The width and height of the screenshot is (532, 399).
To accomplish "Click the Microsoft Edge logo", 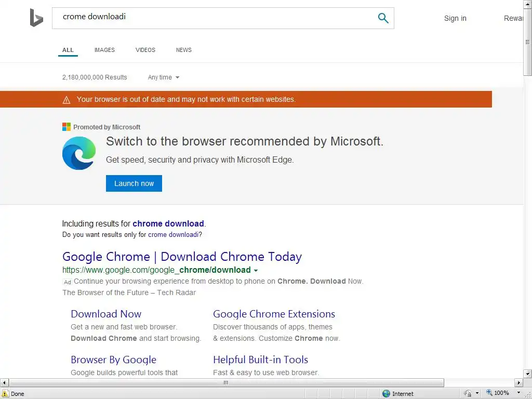I will [x=79, y=153].
